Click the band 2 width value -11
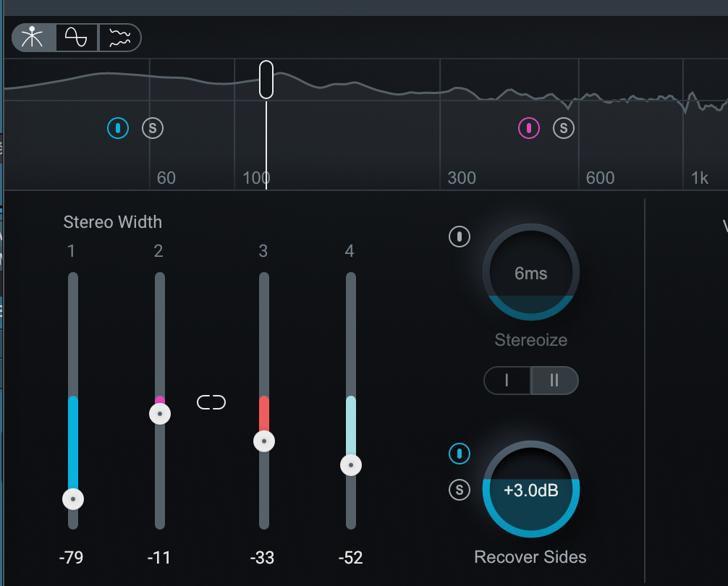 (158, 557)
